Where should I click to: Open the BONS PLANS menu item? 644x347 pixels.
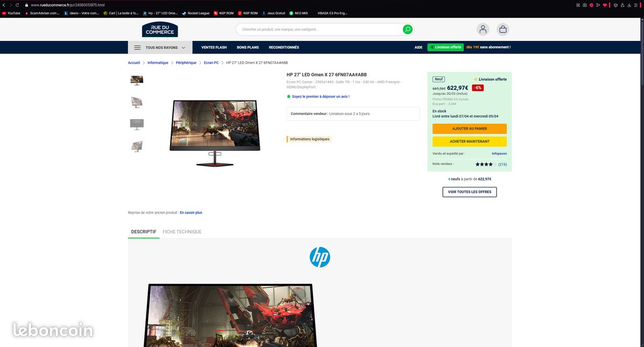pyautogui.click(x=248, y=47)
